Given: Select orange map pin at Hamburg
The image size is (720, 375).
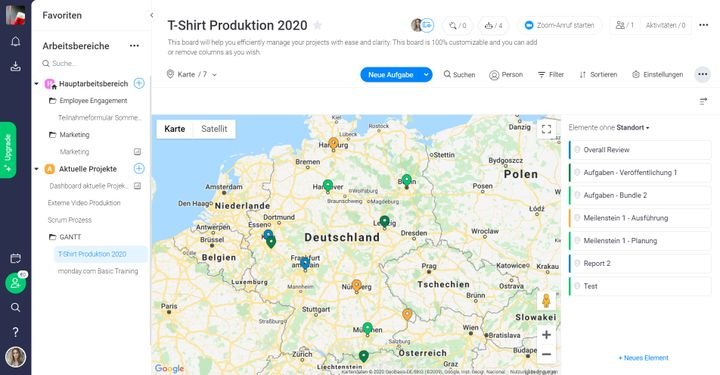Looking at the screenshot, I should pyautogui.click(x=334, y=144).
